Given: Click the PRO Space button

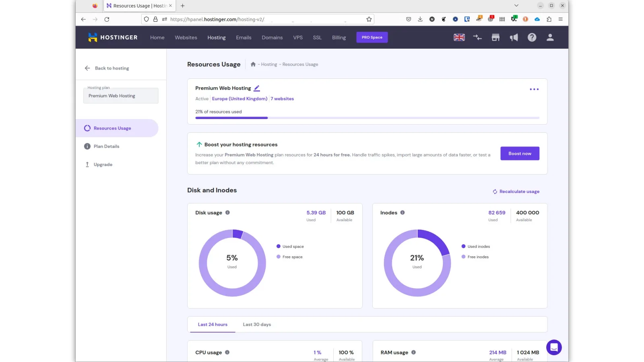Looking at the screenshot, I should pyautogui.click(x=372, y=37).
